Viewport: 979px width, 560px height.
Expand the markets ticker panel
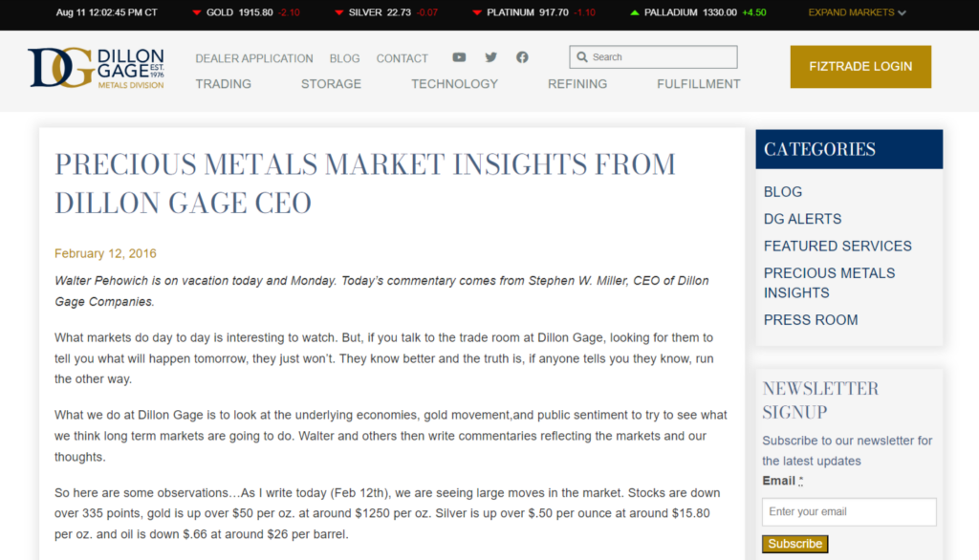(857, 12)
